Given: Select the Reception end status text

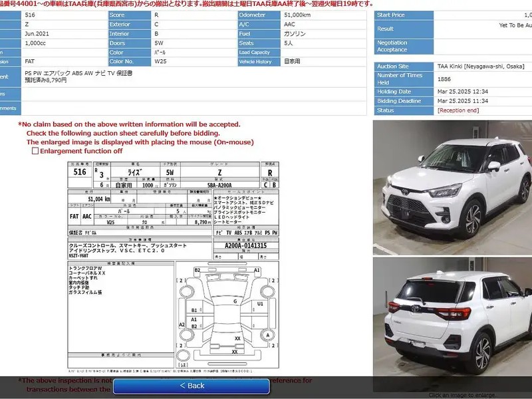Looking at the screenshot, I should point(458,110).
